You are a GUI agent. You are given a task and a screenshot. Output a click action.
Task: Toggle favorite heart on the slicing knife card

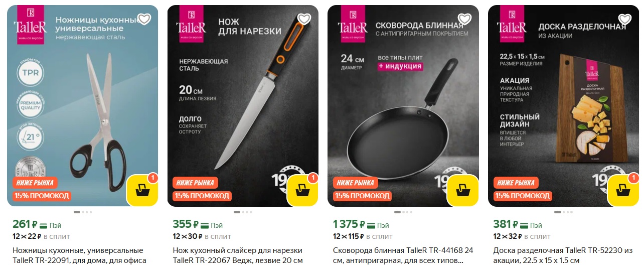click(304, 19)
